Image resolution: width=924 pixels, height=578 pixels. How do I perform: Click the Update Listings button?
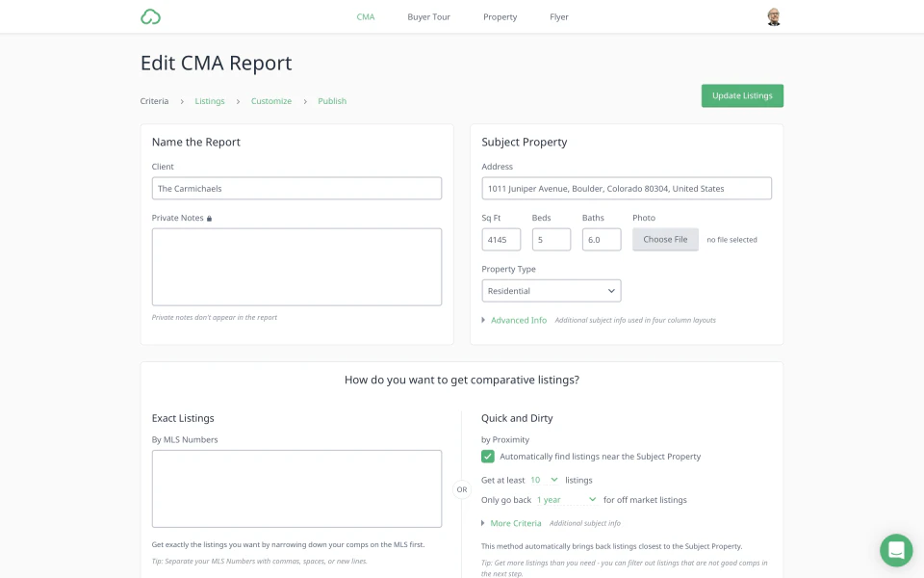click(x=742, y=95)
